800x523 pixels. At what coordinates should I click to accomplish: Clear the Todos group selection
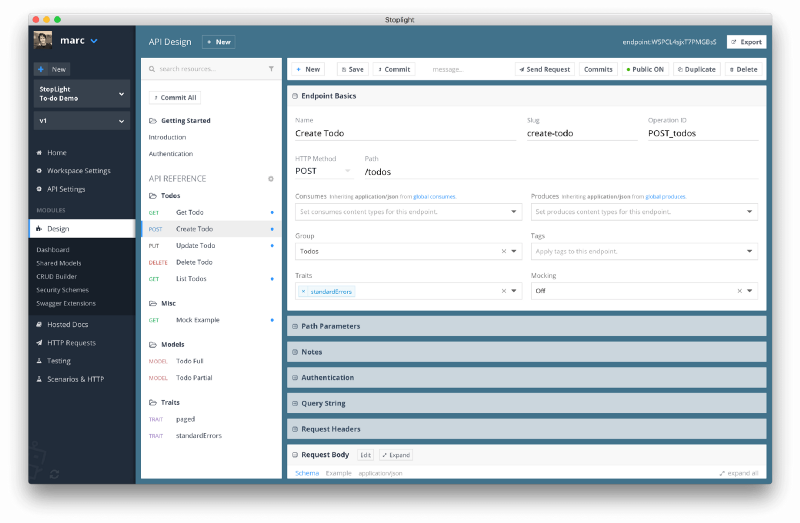pyautogui.click(x=504, y=251)
